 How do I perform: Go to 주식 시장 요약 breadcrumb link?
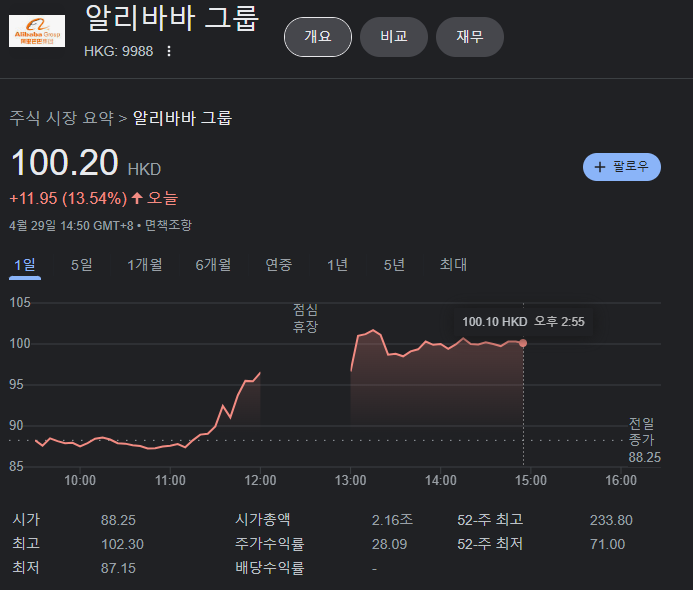click(62, 118)
